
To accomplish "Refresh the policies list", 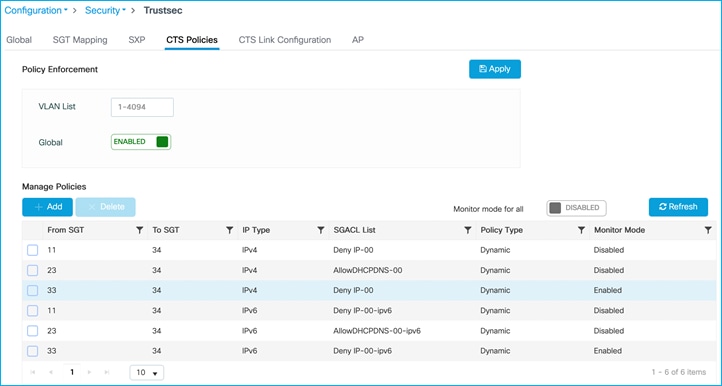I will point(678,207).
